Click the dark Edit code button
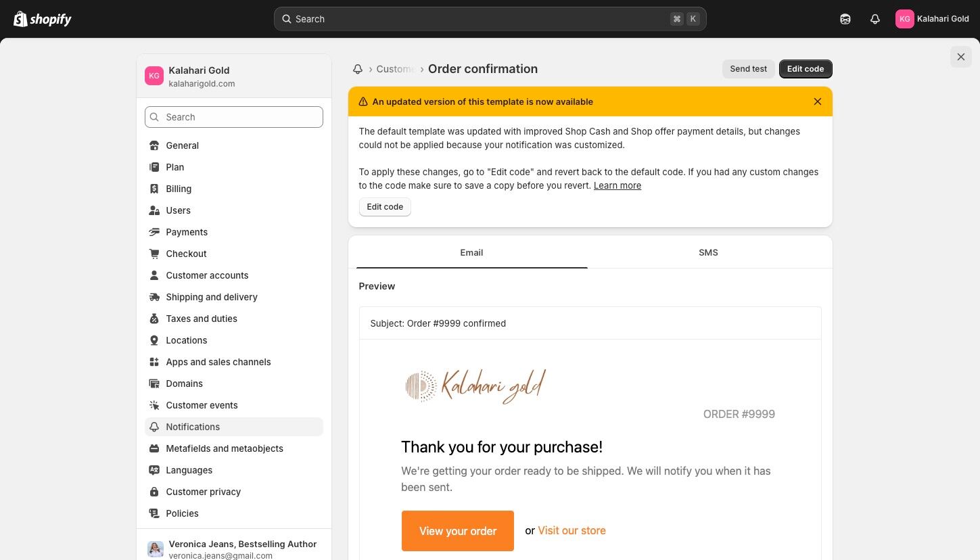The image size is (980, 560). click(805, 69)
